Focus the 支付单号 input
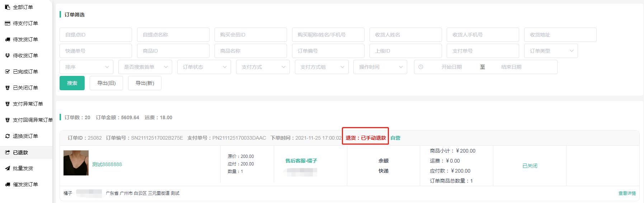 [x=483, y=51]
